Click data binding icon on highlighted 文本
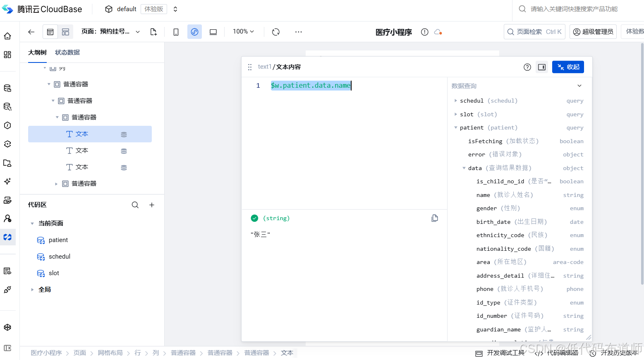 pyautogui.click(x=124, y=134)
